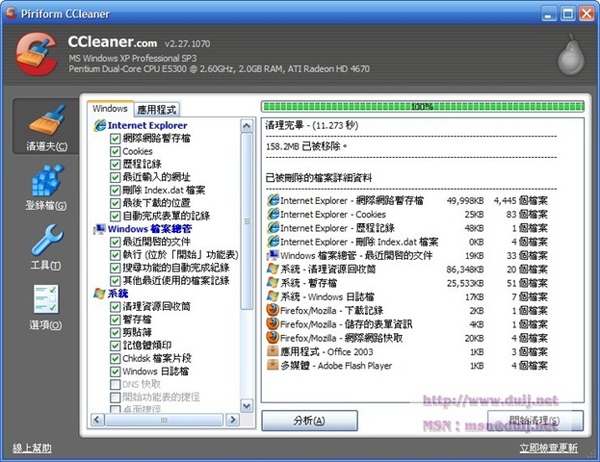Toggle Chkdsk 檔案片段 checkbox
This screenshot has height=462, width=600.
point(115,359)
